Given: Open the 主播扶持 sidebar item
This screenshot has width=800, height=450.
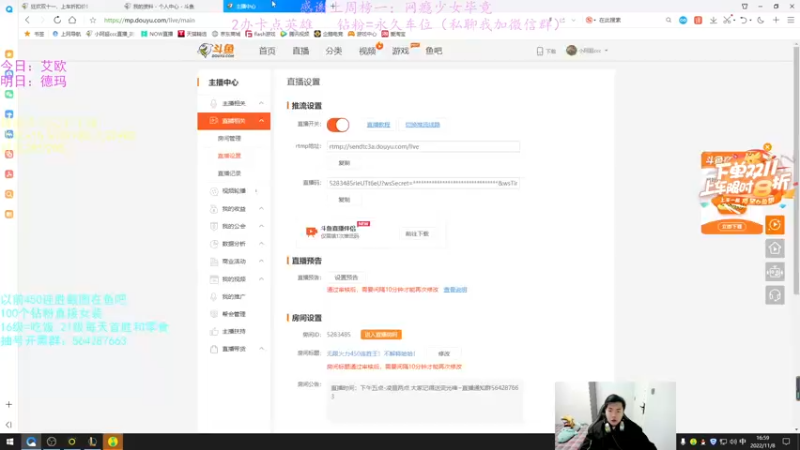Looking at the screenshot, I should click(x=234, y=332).
